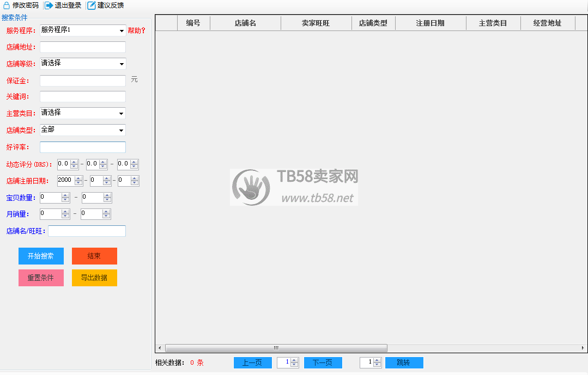Click the 帮助? link
This screenshot has height=375, width=588.
[136, 30]
